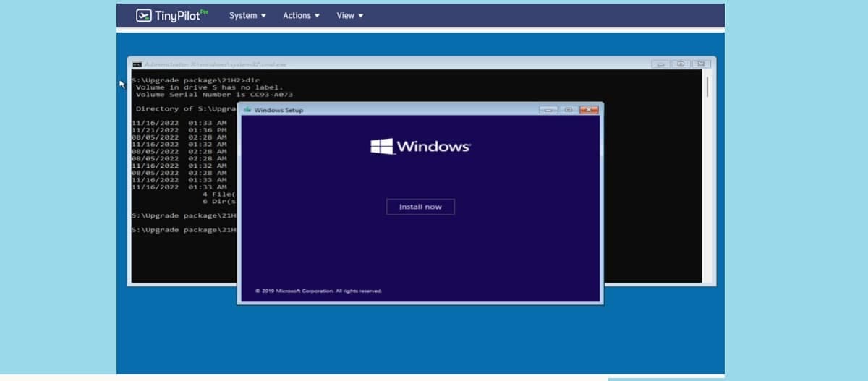
Task: Open the View menu
Action: (350, 15)
